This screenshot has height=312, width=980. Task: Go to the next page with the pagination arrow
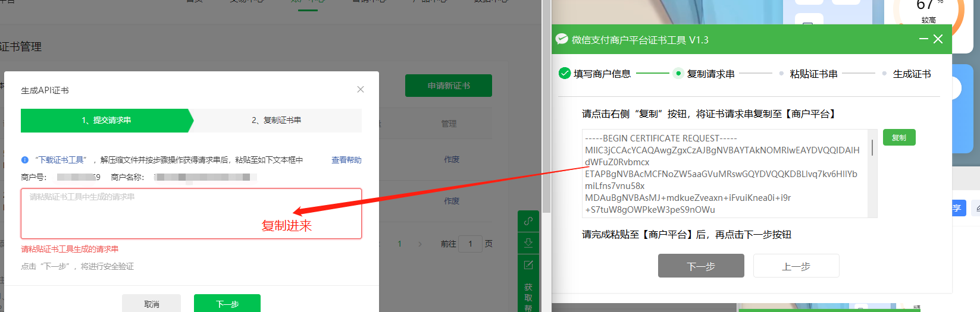coord(420,244)
